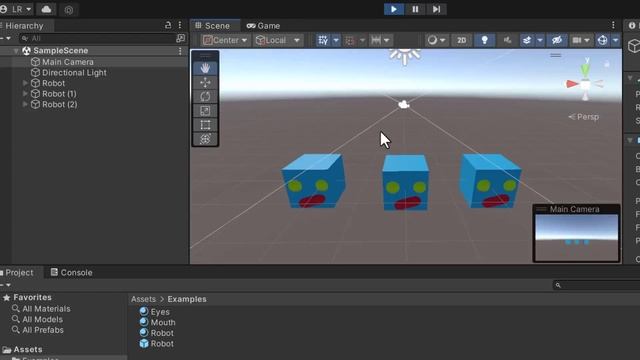The height and width of the screenshot is (360, 640).
Task: Open the Center pivot mode dropdown
Action: pyautogui.click(x=225, y=40)
